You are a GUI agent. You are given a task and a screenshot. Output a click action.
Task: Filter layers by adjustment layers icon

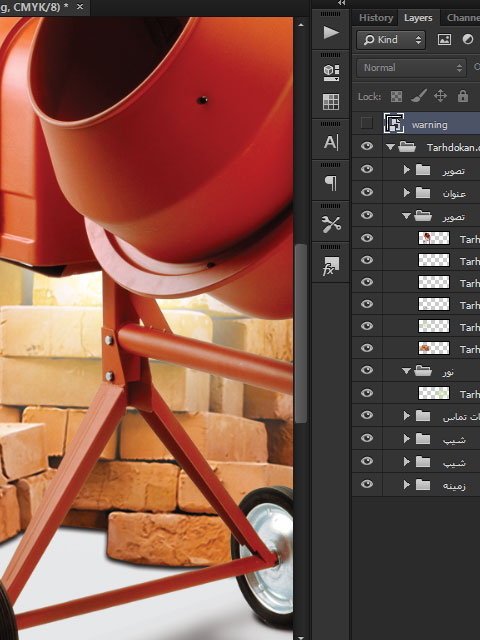[x=467, y=40]
